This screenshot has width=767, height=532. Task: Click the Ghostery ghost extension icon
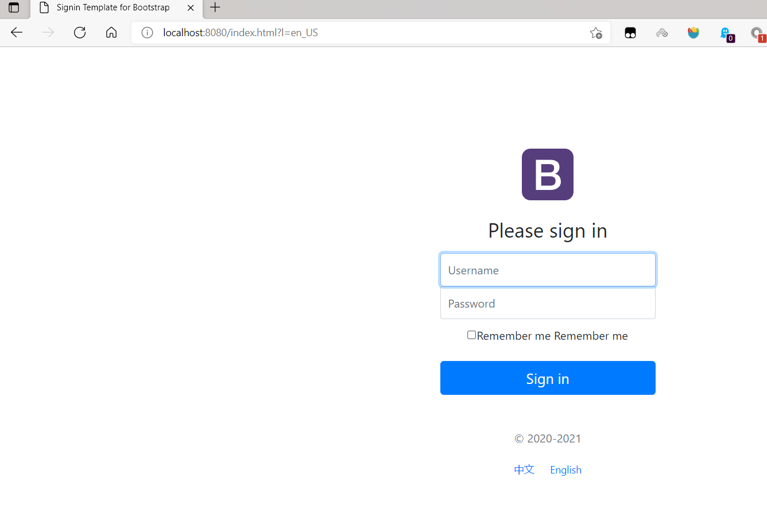pyautogui.click(x=726, y=33)
